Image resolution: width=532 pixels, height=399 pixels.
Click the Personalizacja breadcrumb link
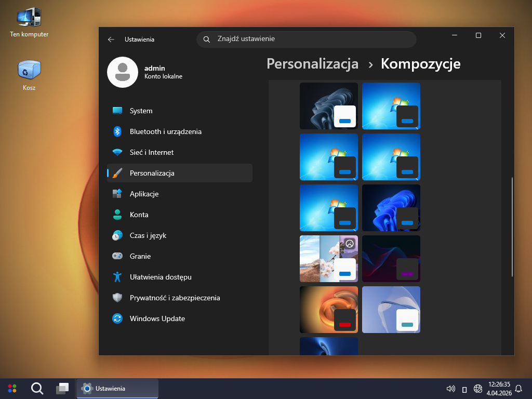312,64
